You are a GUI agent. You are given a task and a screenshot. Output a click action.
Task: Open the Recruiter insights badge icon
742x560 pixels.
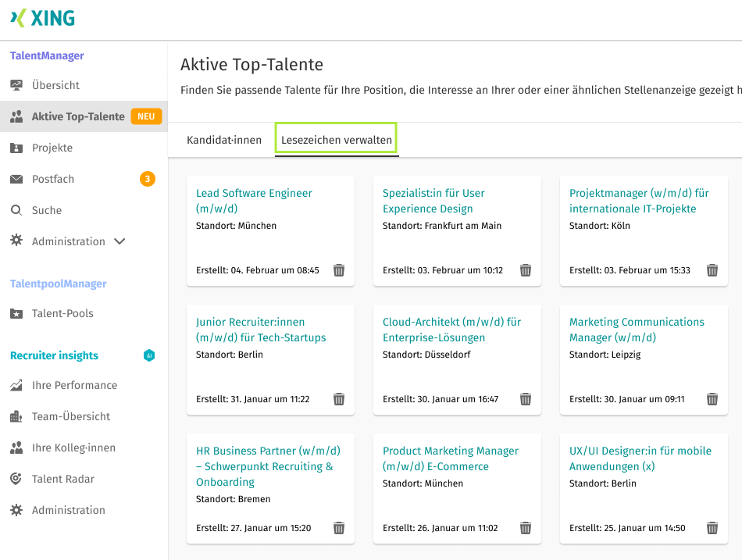[x=149, y=355]
